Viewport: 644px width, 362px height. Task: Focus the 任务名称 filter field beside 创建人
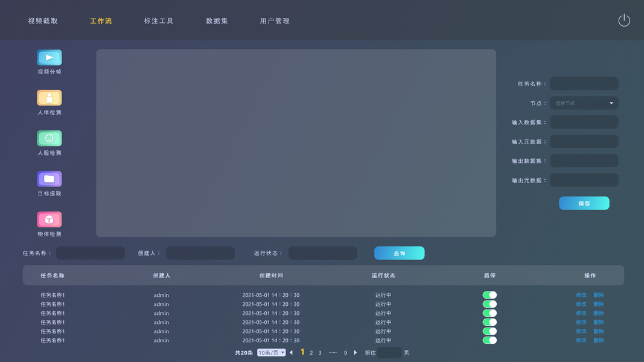tap(91, 253)
